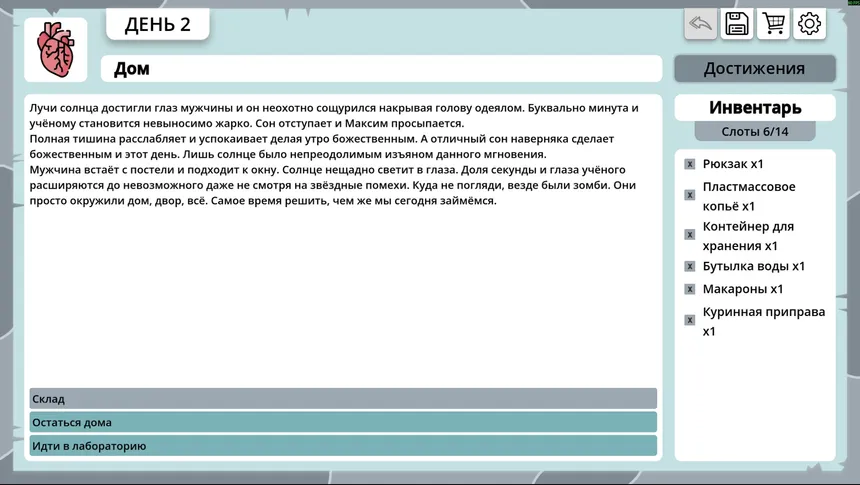Remove Макароны x1 with its x button
This screenshot has height=485, width=860.
[x=690, y=289]
